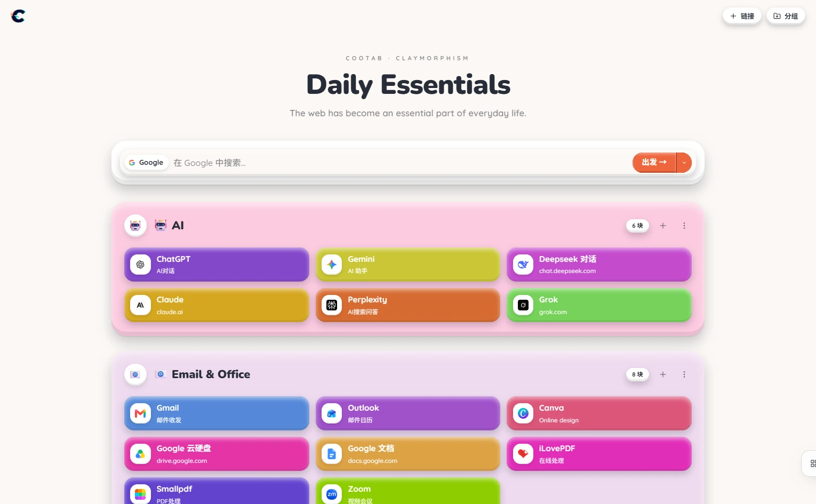Expand the search button dropdown arrow

[x=684, y=163]
